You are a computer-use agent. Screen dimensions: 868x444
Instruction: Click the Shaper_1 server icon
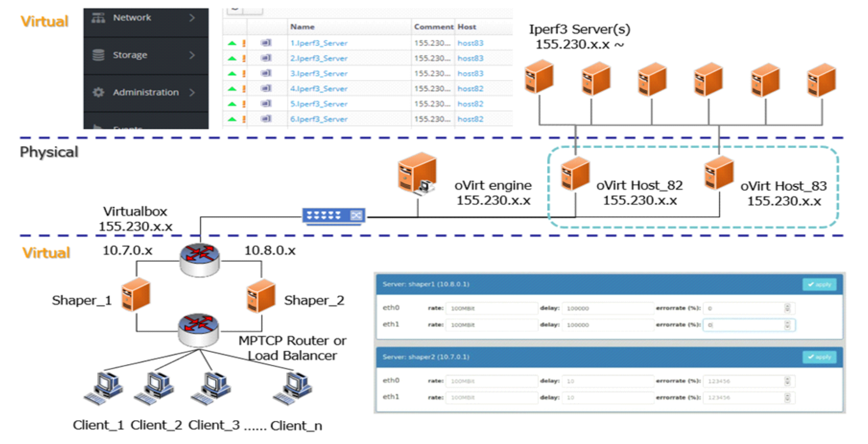click(136, 295)
